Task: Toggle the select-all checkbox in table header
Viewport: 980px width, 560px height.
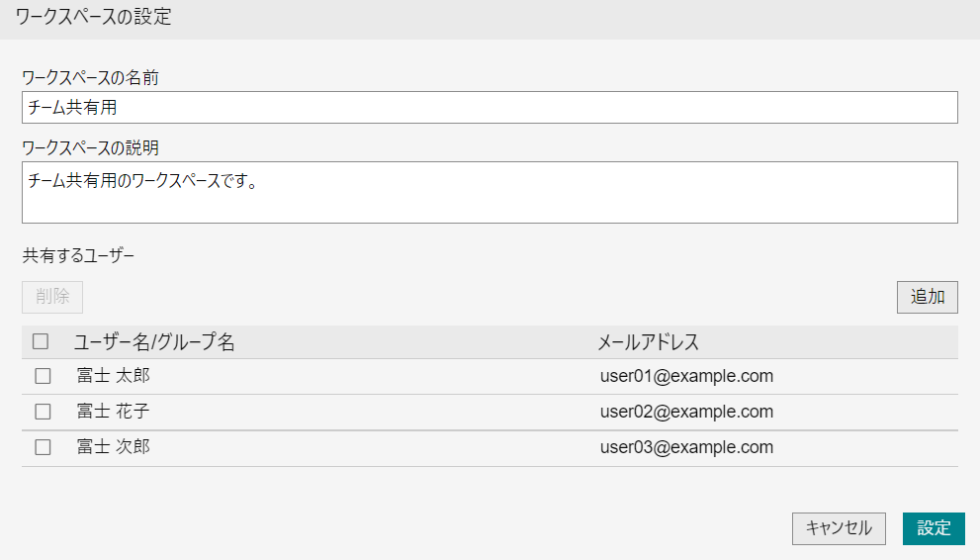Action: (x=41, y=342)
